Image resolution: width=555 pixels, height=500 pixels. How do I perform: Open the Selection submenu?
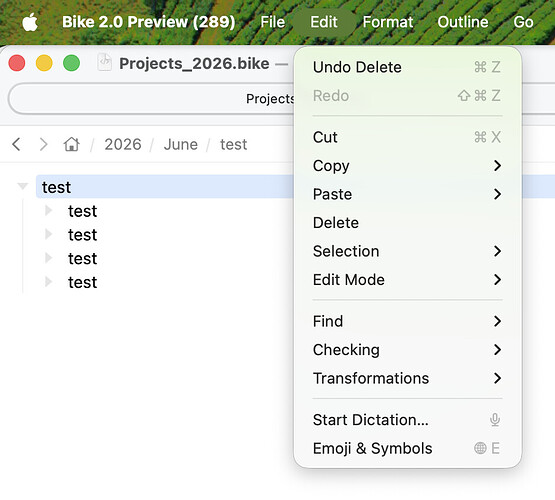pos(407,251)
